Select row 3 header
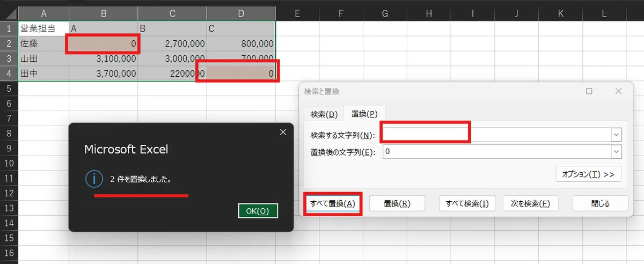 tap(9, 58)
